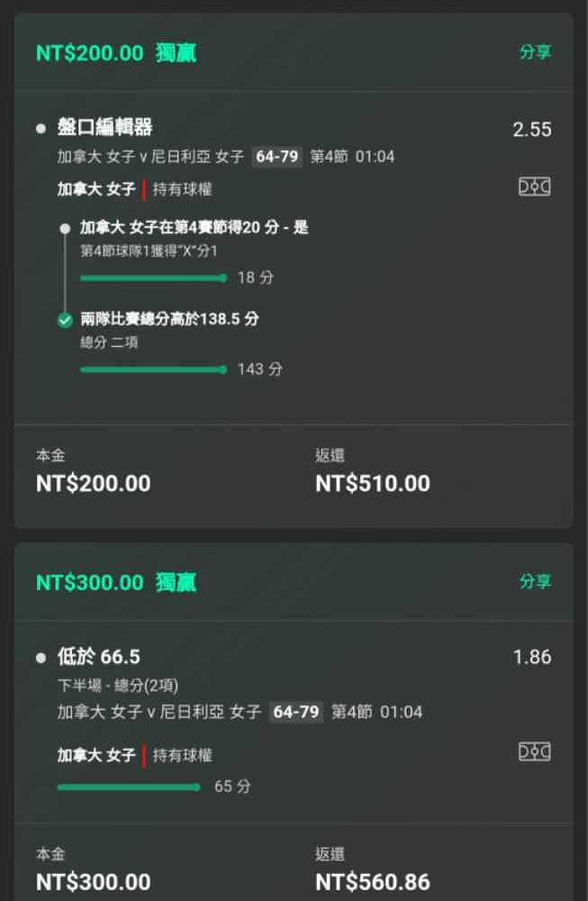Tap the bullet dot before 盤口編輯器
The height and width of the screenshot is (901, 588).
[41, 129]
